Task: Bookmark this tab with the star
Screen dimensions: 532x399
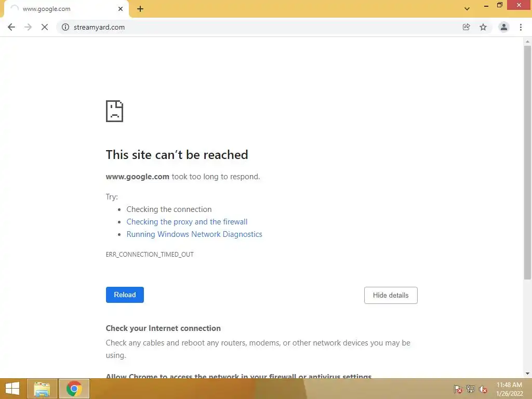Action: (483, 27)
